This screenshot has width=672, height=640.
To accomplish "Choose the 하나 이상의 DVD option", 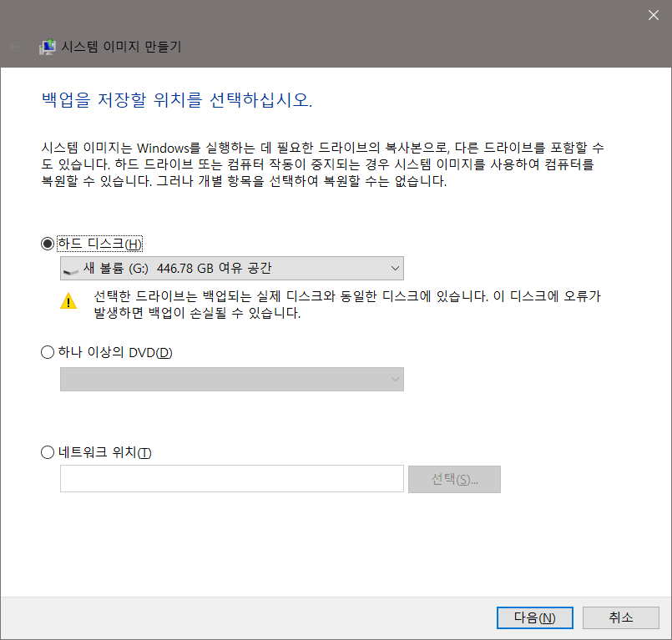I will [48, 352].
